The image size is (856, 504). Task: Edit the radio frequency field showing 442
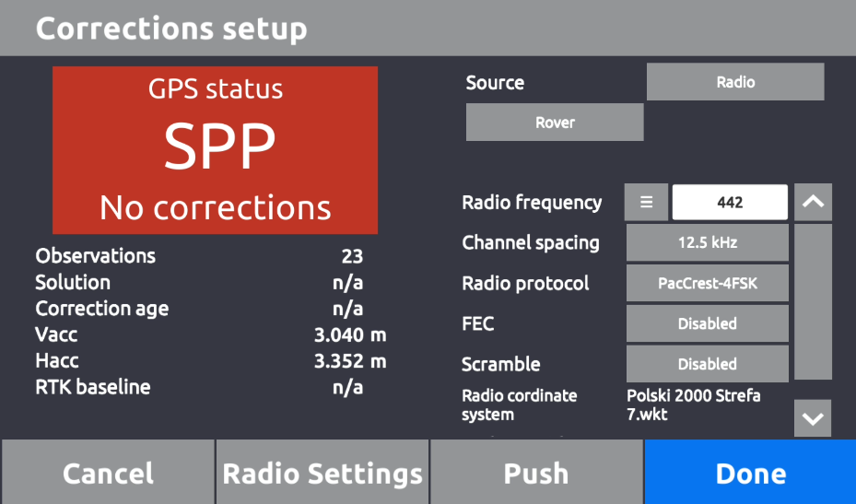[730, 203]
